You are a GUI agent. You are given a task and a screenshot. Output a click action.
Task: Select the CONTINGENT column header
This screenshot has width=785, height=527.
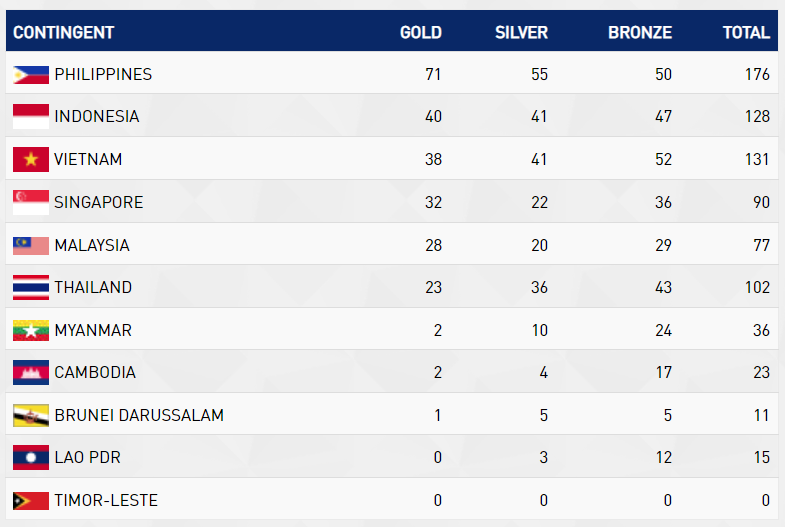click(x=64, y=33)
